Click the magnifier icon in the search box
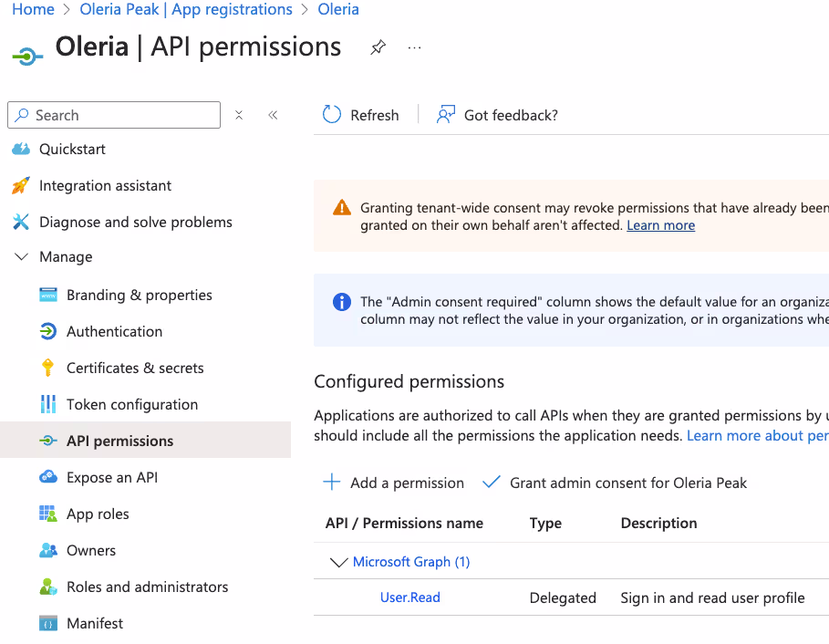 22,115
